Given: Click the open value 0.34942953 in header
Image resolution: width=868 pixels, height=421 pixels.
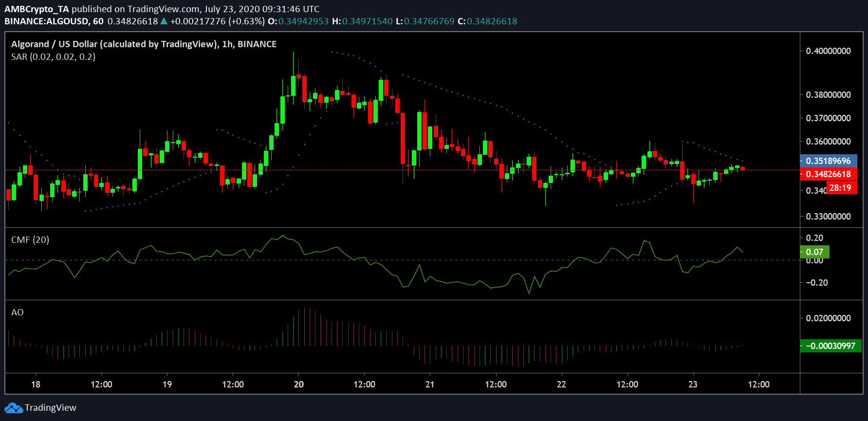Looking at the screenshot, I should pyautogui.click(x=304, y=21).
